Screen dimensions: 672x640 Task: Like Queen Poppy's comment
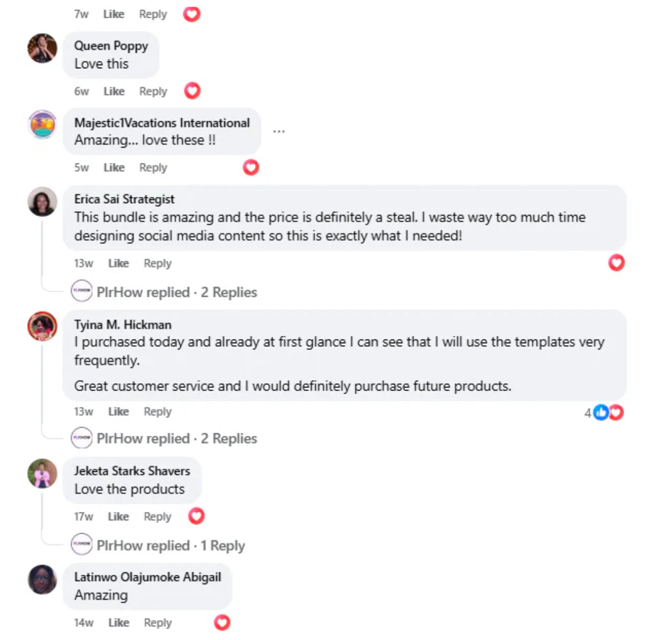pos(114,92)
